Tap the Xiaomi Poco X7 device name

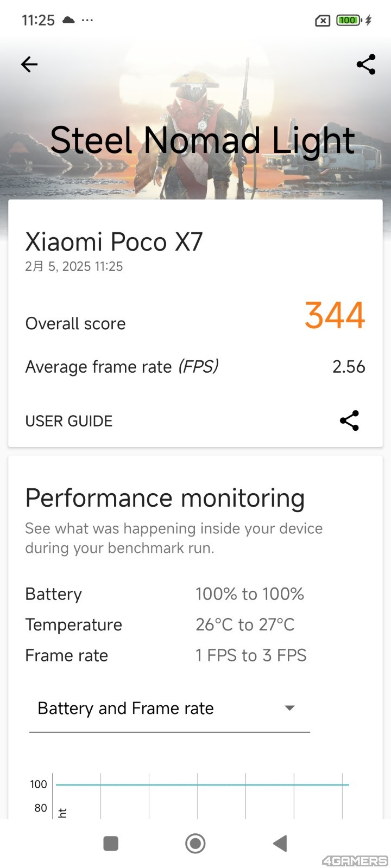tap(114, 241)
